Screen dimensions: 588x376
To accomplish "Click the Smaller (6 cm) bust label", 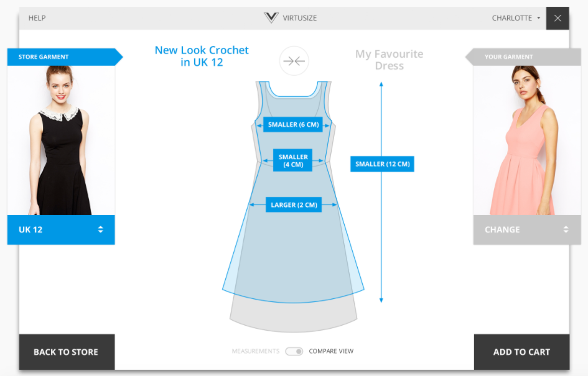I will [293, 124].
